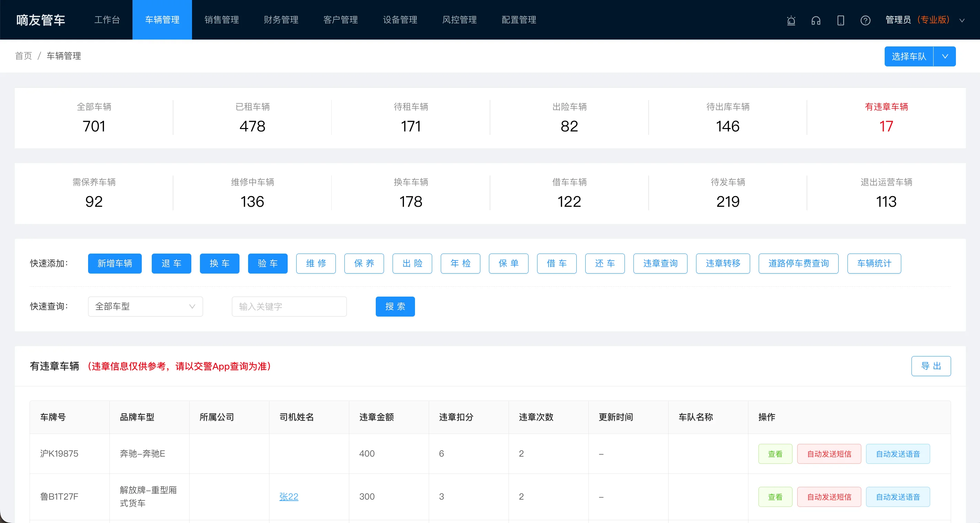Click the 换车 button
980x523 pixels.
point(220,263)
